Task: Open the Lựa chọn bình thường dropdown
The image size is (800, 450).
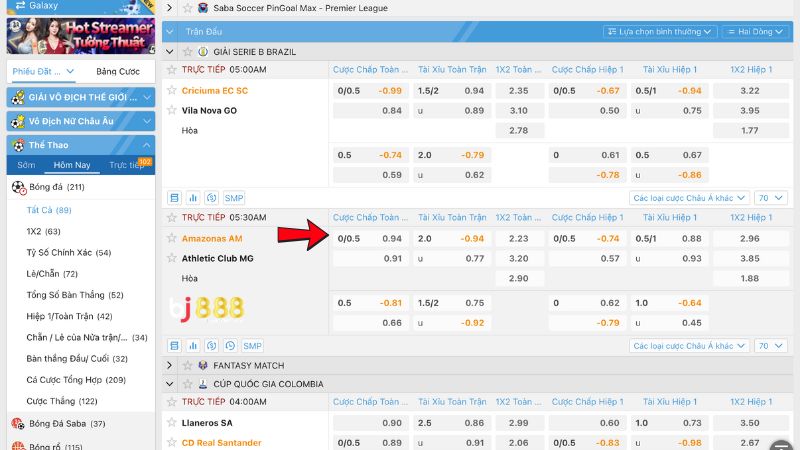Action: pos(660,32)
